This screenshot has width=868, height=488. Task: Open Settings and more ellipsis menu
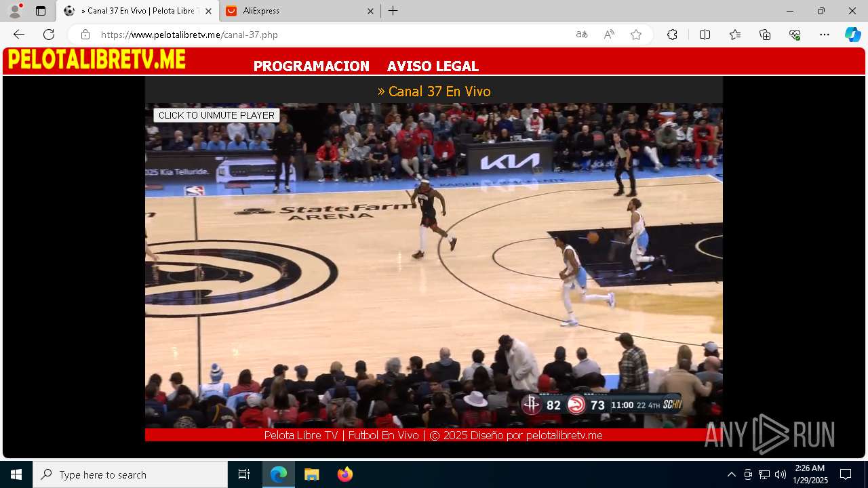tap(825, 35)
